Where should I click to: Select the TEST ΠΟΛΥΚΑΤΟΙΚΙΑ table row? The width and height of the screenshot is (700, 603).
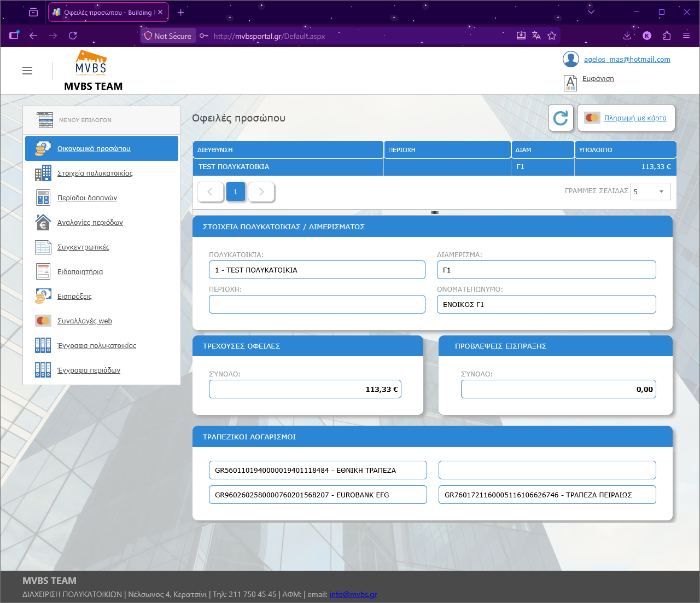tap(435, 167)
